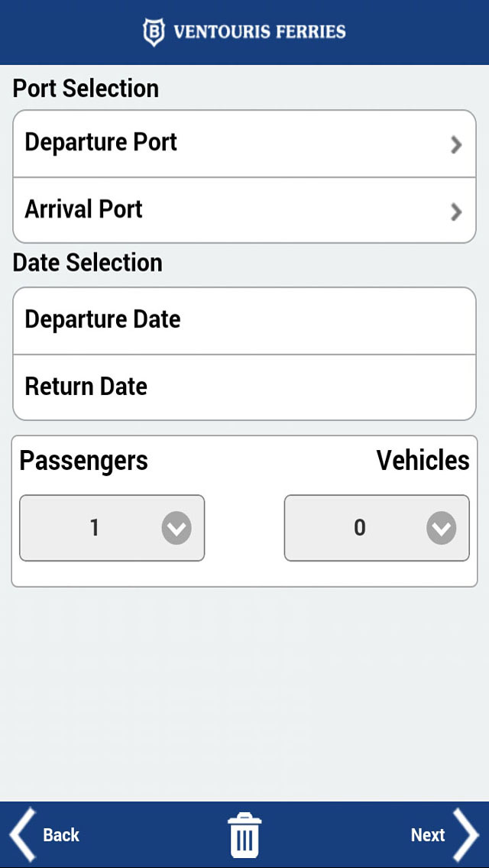Click the Arrival Port chevron arrow
This screenshot has width=489, height=868.
tap(456, 212)
